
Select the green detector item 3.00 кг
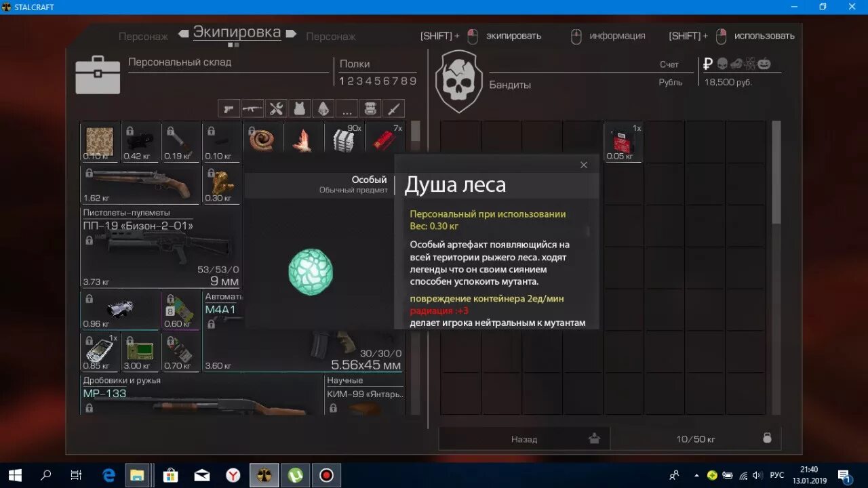(140, 352)
